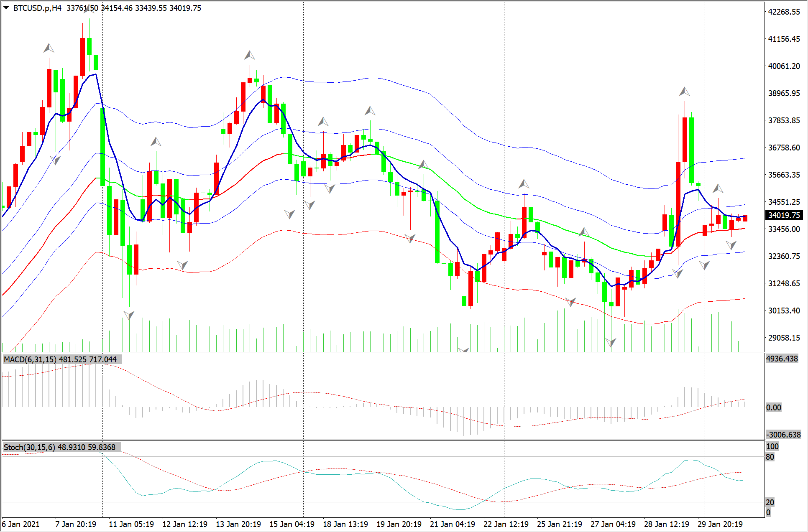808x532 pixels.
Task: Click down fractal arrow below 27 Jan low
Action: pyautogui.click(x=611, y=343)
